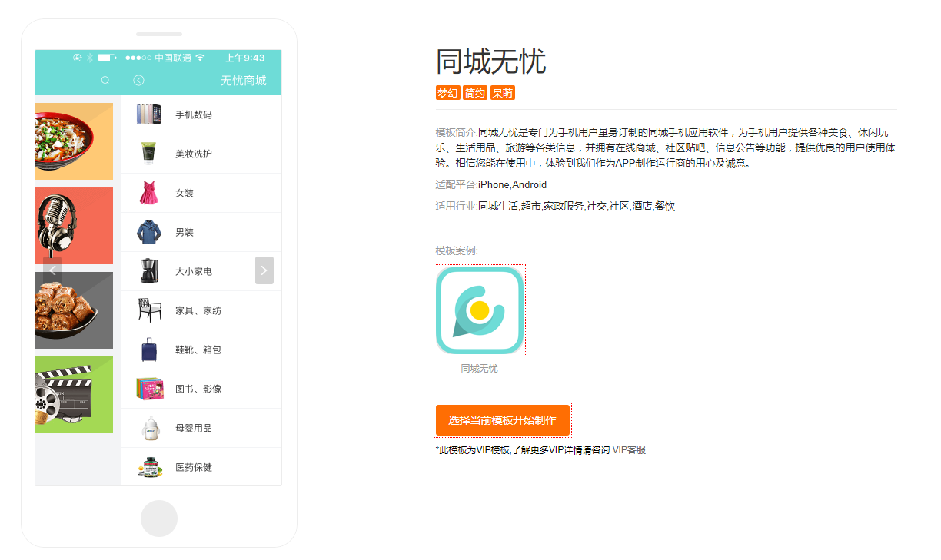Screen dimensions: 941x560
Task: Select the 男装 menswear icon
Action: pos(148,231)
